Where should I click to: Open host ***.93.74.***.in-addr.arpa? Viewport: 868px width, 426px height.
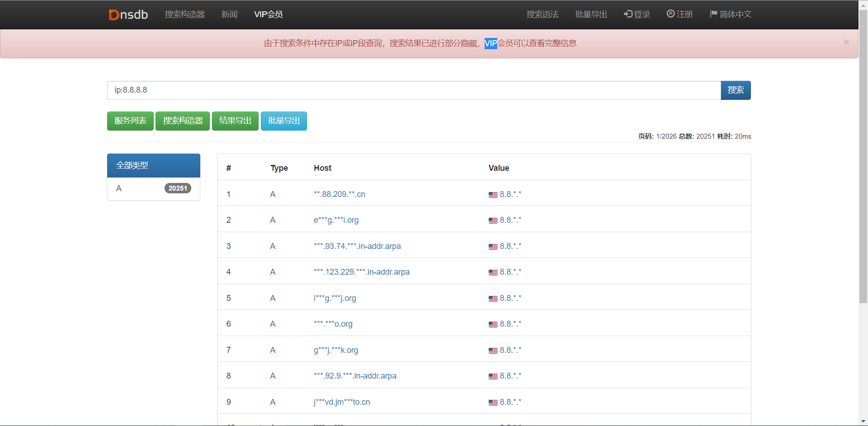[x=357, y=246]
